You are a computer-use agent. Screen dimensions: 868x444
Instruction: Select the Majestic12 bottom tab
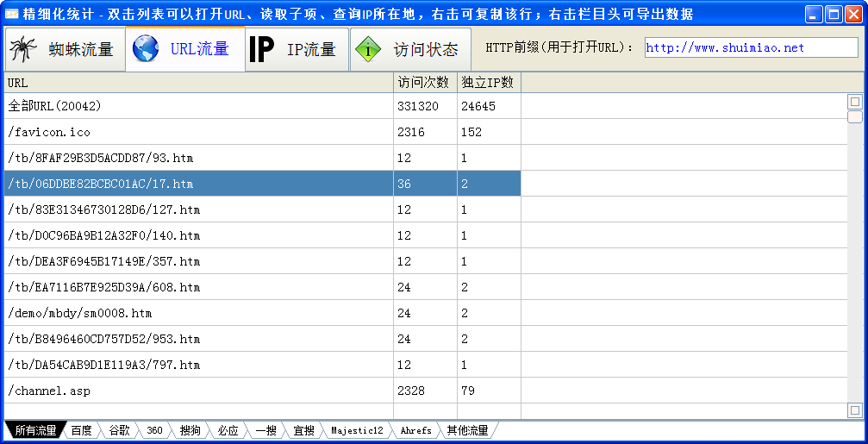tap(357, 430)
